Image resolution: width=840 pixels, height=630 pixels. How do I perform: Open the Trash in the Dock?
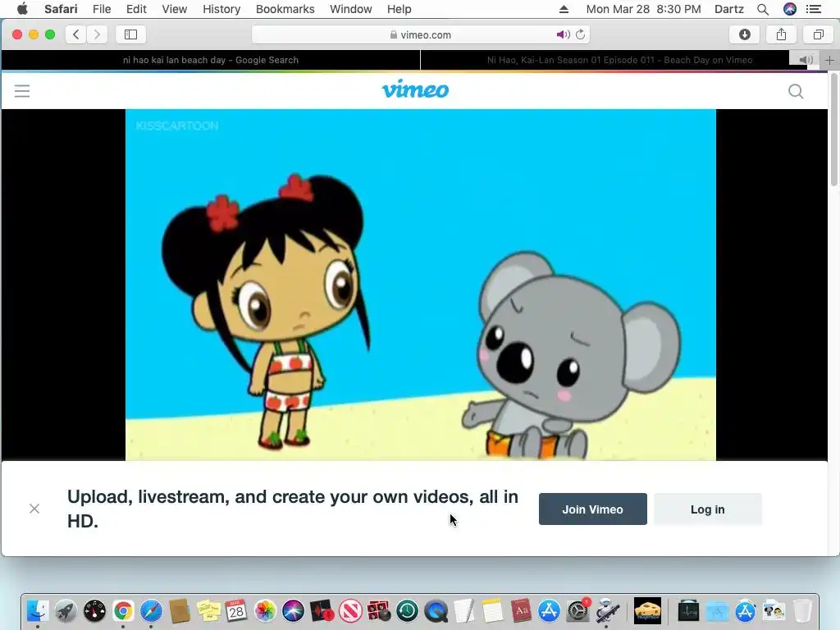tap(802, 610)
